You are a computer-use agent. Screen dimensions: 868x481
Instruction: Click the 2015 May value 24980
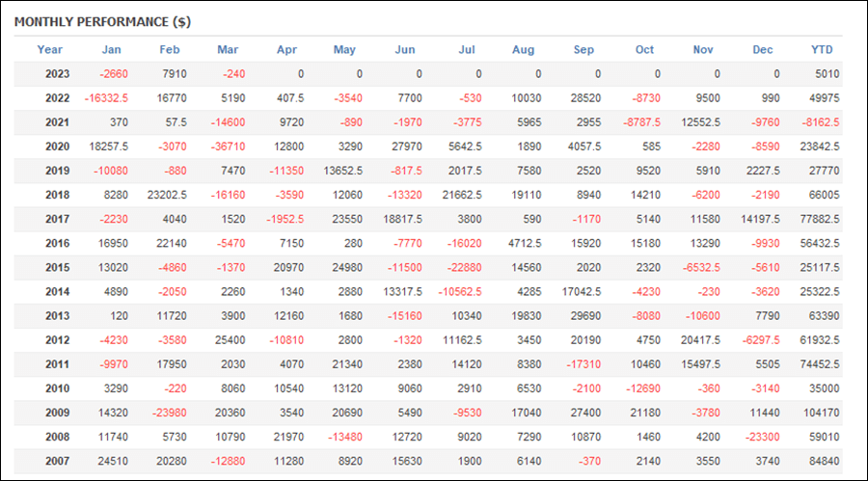[x=347, y=267]
